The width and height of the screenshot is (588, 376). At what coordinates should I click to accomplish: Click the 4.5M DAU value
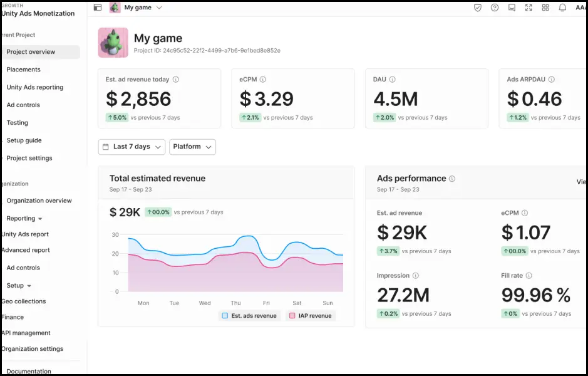(396, 99)
